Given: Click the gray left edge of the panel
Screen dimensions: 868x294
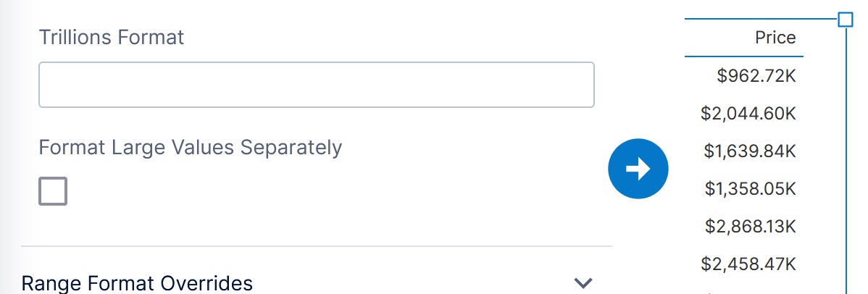Looking at the screenshot, I should (6, 145).
